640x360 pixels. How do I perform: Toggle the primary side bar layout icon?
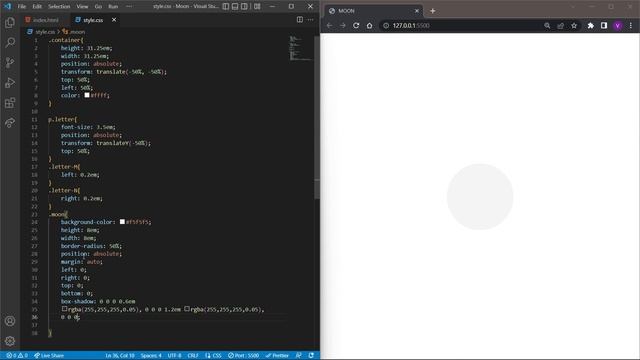tap(226, 6)
